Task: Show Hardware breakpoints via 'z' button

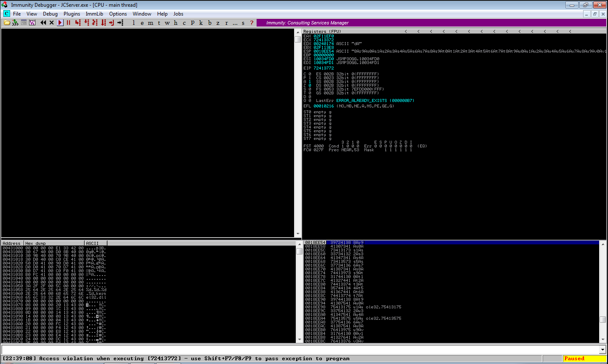Action: coord(218,23)
